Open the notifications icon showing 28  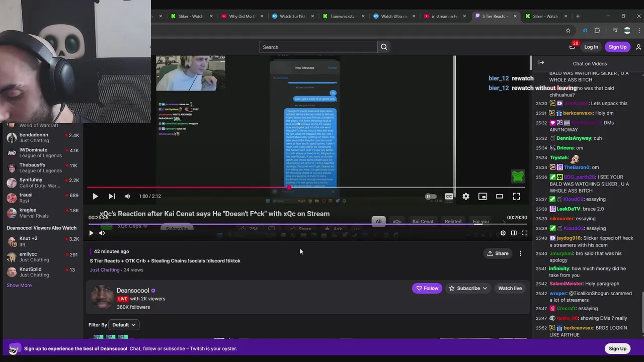pos(573,46)
